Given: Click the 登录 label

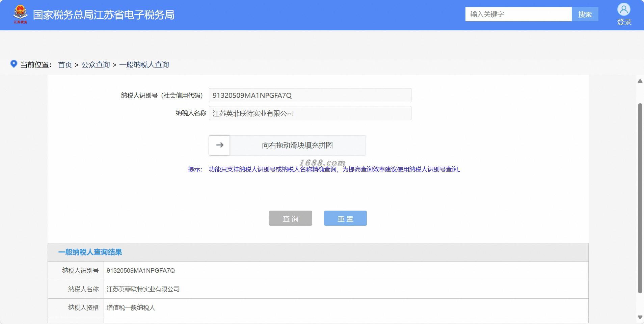Looking at the screenshot, I should pos(624,22).
